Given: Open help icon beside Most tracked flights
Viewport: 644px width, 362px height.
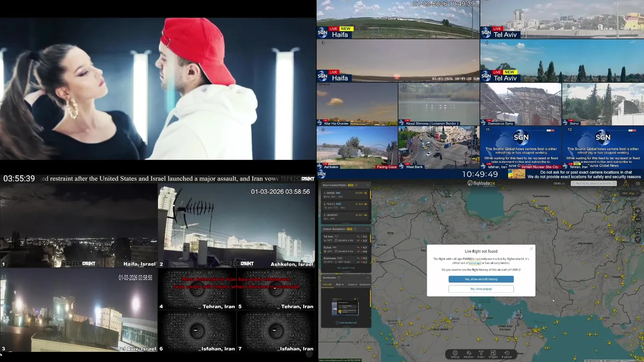Looking at the screenshot, I should pyautogui.click(x=356, y=185).
